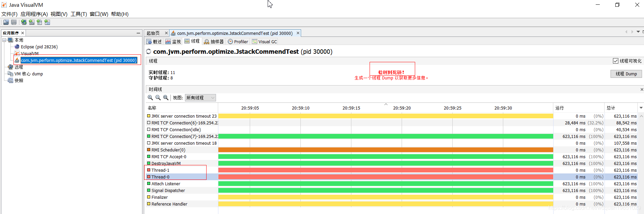Toggle the 线程可视化 checkbox
Viewport: 644px width, 214px height.
616,61
